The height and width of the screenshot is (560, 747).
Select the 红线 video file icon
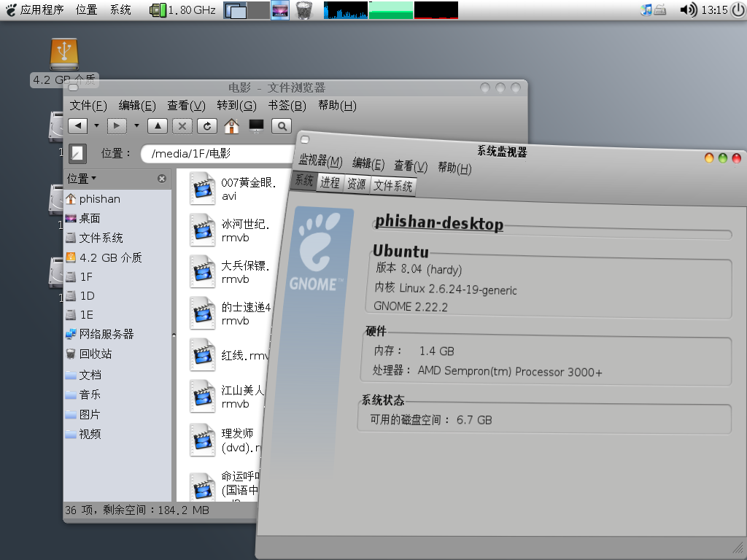click(x=203, y=355)
